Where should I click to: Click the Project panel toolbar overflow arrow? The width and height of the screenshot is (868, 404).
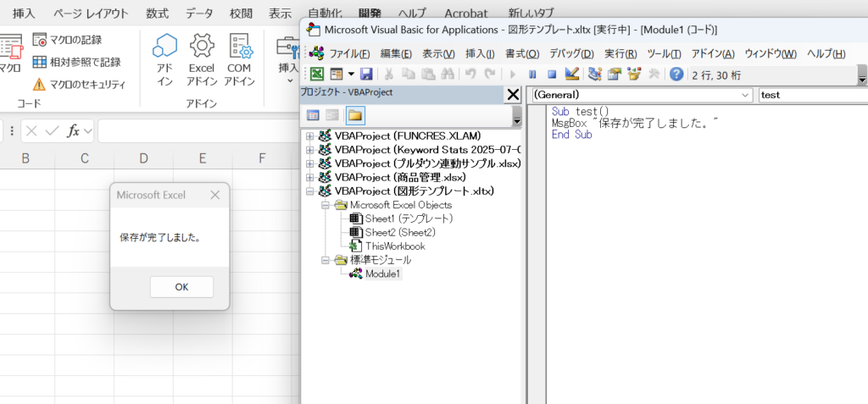click(x=517, y=118)
